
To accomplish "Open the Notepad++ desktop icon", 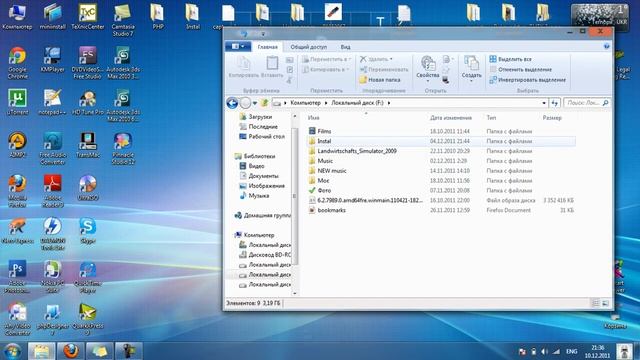I will tap(53, 102).
